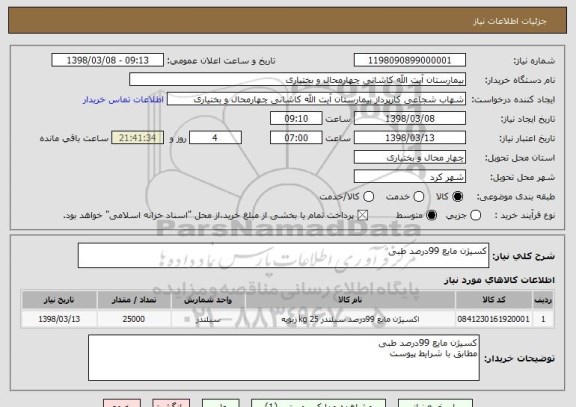Viewport: 576px width, 407px height.
Task: Click the request creator field with شهاب شجاعی
Action: (x=316, y=99)
